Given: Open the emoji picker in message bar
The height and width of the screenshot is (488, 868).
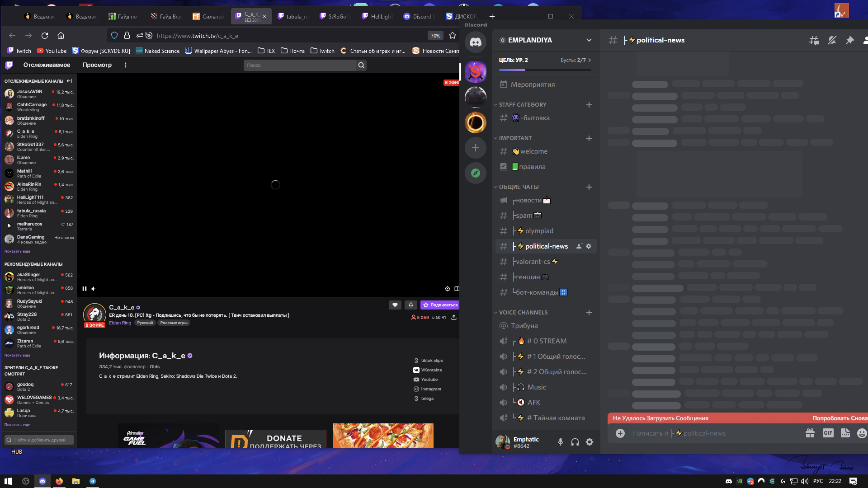Looking at the screenshot, I should (x=862, y=433).
